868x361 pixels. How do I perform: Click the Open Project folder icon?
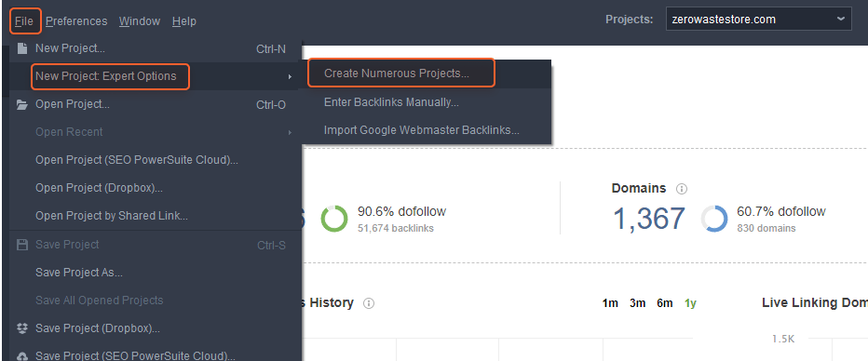tap(22, 104)
